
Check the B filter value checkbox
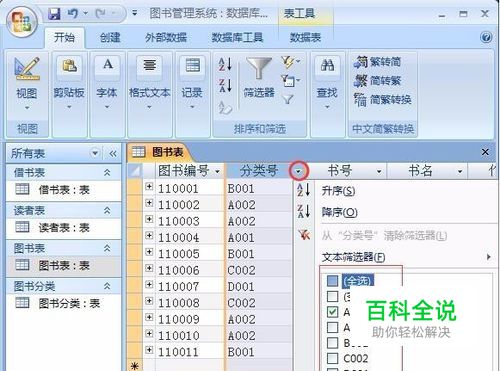tap(332, 343)
